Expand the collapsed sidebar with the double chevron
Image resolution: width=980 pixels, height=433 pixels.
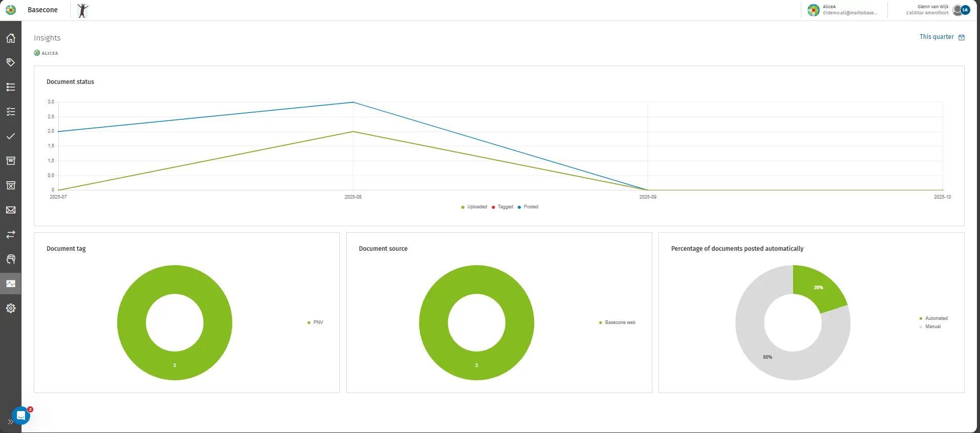pos(10,422)
